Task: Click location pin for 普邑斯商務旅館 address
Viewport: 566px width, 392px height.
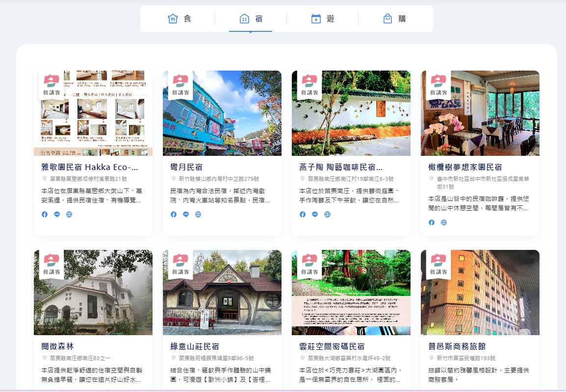Action: (x=432, y=358)
